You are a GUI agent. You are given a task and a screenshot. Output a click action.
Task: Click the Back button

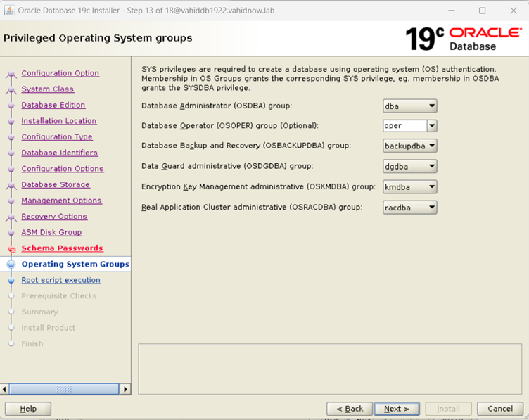click(350, 409)
